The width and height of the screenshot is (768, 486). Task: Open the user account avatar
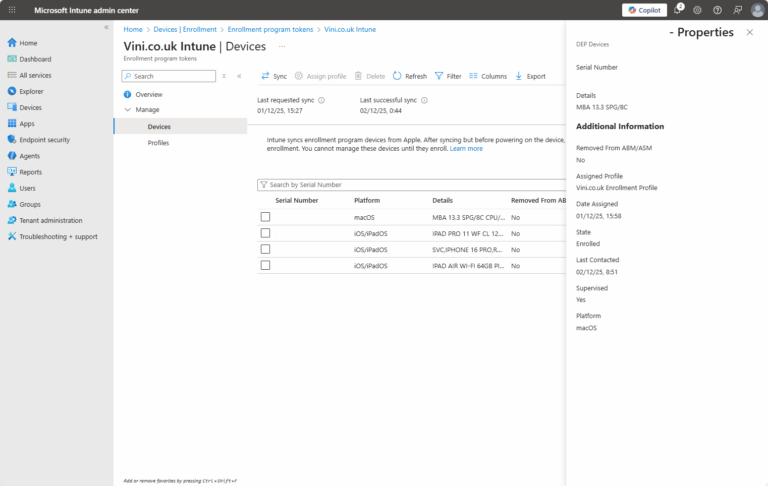757,10
